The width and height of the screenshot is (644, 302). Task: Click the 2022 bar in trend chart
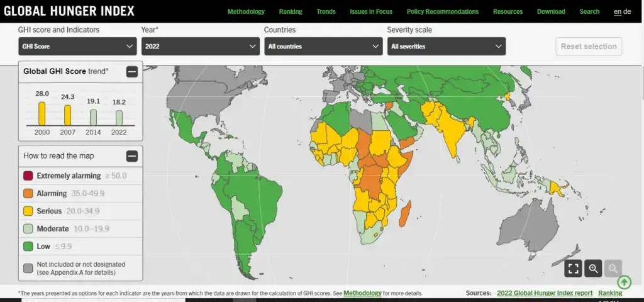[x=119, y=118]
